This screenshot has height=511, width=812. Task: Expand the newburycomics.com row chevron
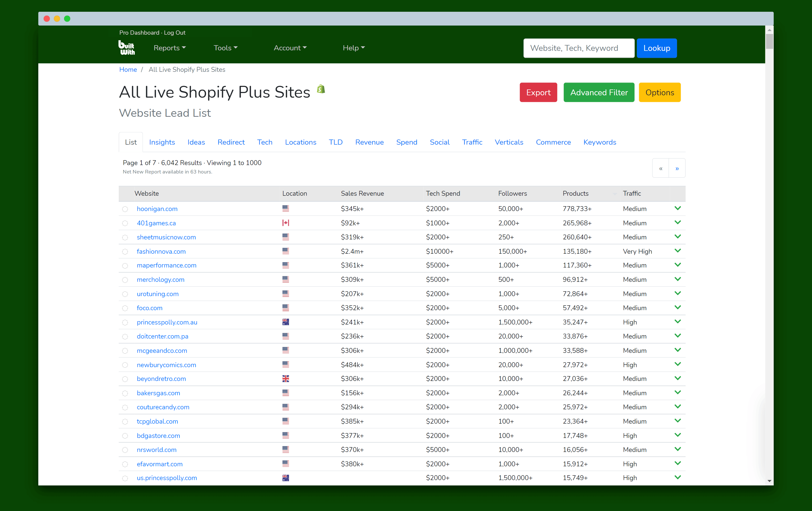click(x=678, y=364)
